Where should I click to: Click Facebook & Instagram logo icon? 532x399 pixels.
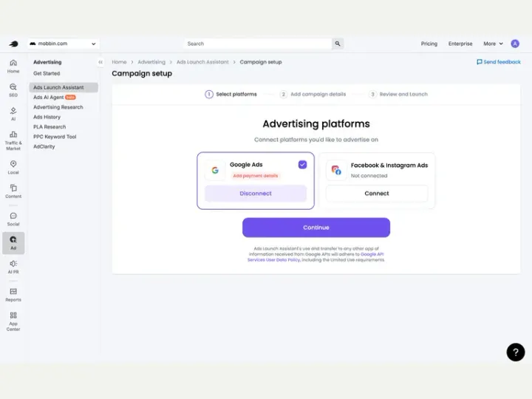click(336, 171)
